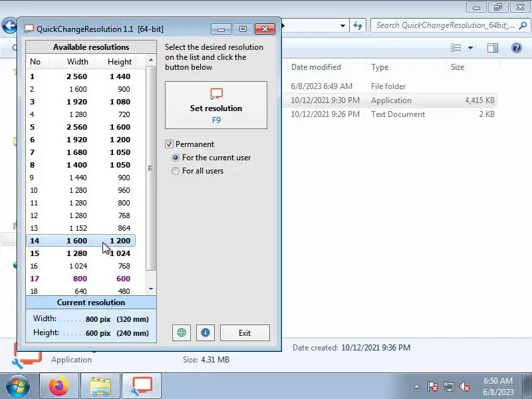The width and height of the screenshot is (532, 399).
Task: Click Explorer change view icon
Action: point(456,48)
